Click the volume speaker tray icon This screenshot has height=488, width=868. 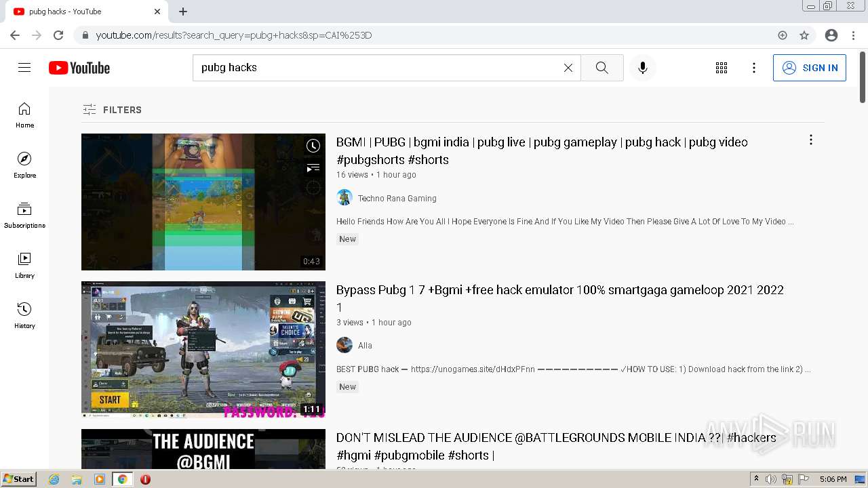coord(771,479)
